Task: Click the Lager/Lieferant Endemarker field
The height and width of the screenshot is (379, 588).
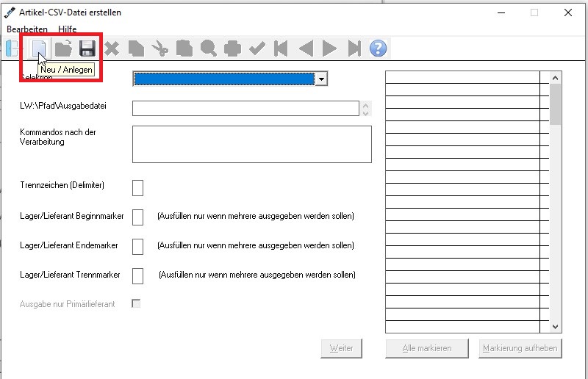Action: [137, 247]
